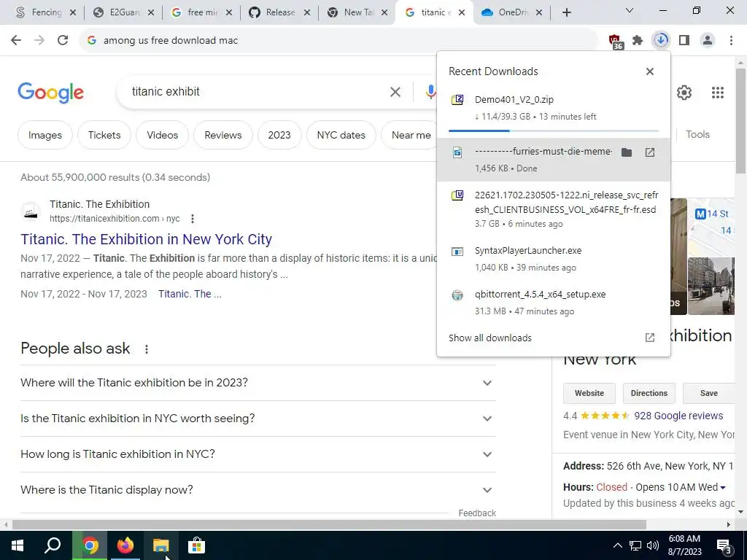
Task: Click the horizontal page scrollbar
Action: (x=329, y=525)
